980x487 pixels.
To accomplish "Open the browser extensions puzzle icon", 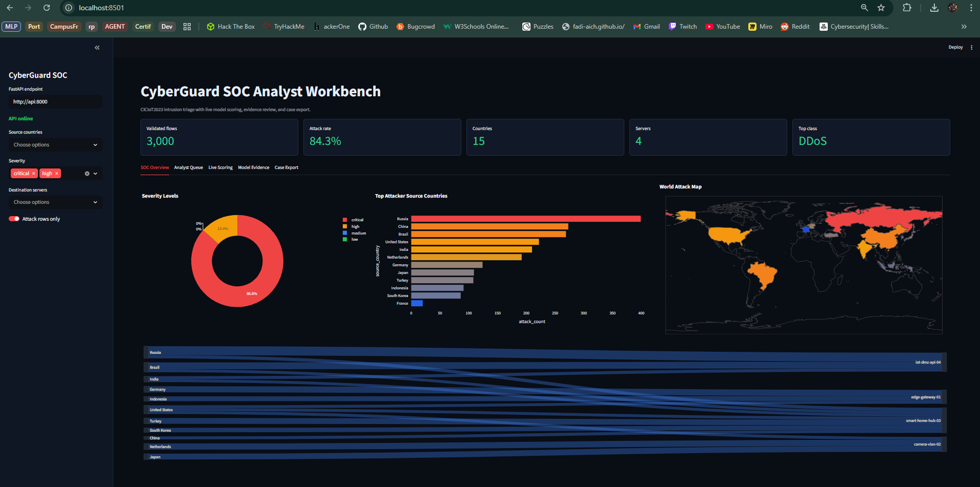I will (907, 8).
